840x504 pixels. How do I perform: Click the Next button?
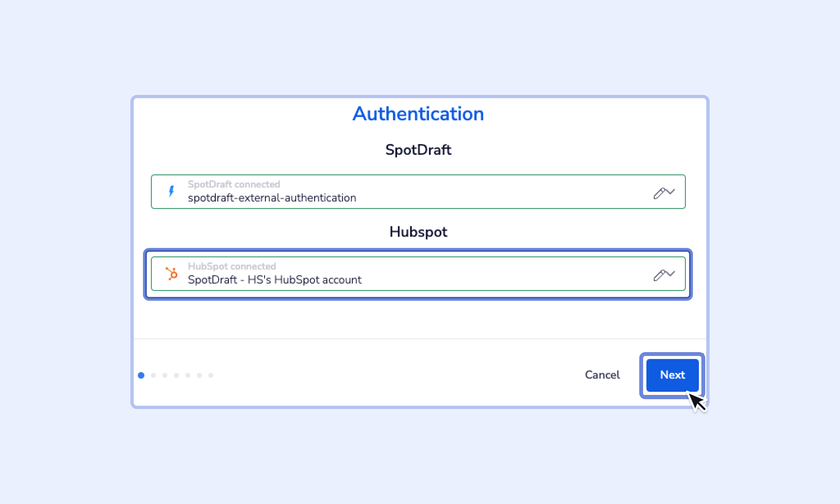[x=672, y=375]
